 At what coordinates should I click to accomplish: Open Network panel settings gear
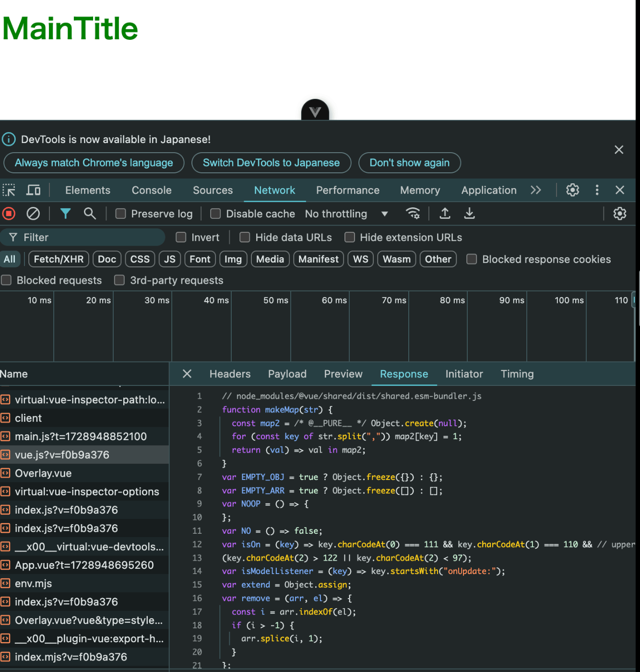coord(620,214)
